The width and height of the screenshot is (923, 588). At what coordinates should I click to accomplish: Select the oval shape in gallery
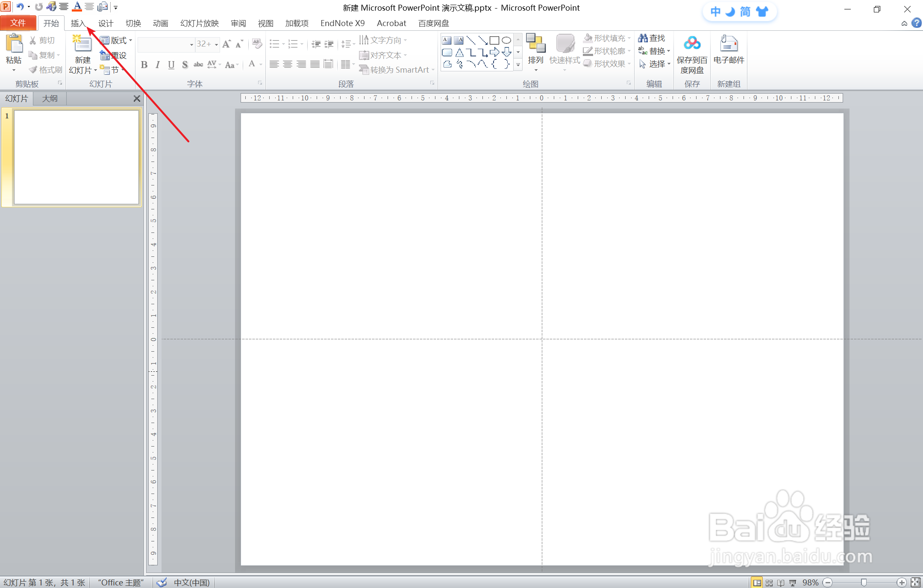[x=506, y=41]
